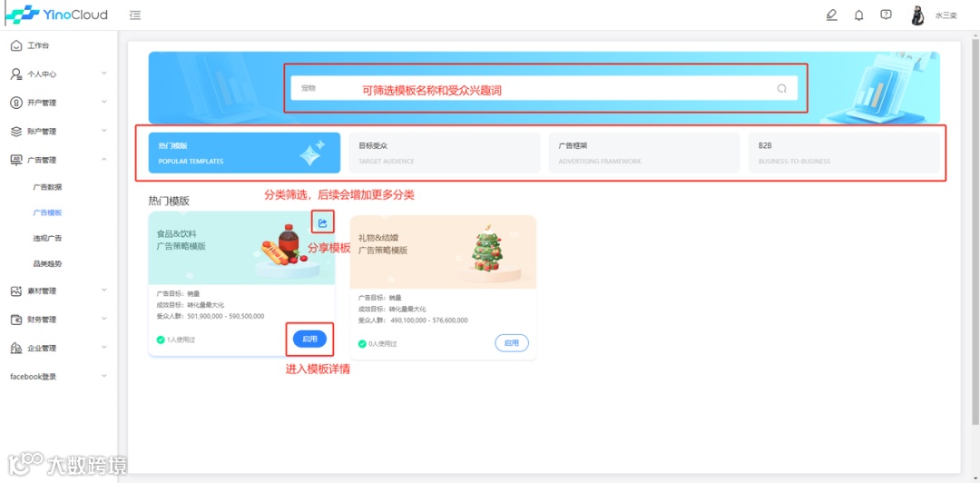Expand the 个人中心 menu chevron
980x483 pixels.
click(103, 74)
